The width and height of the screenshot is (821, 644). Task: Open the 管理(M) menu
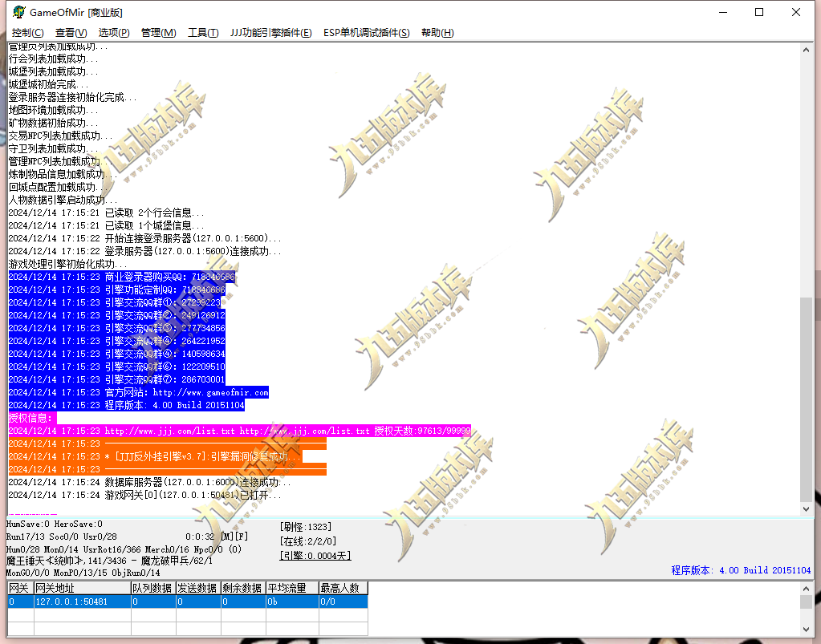[x=159, y=33]
